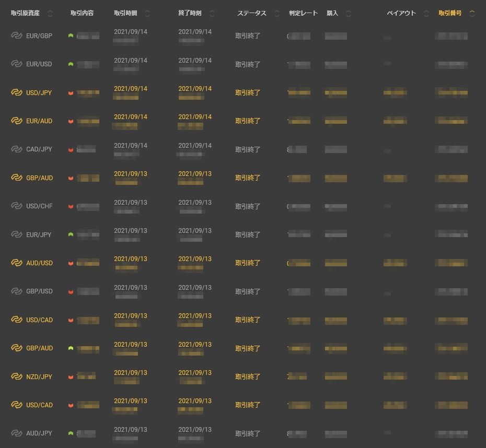Sort the table by 取引番号 arrows

(x=472, y=14)
